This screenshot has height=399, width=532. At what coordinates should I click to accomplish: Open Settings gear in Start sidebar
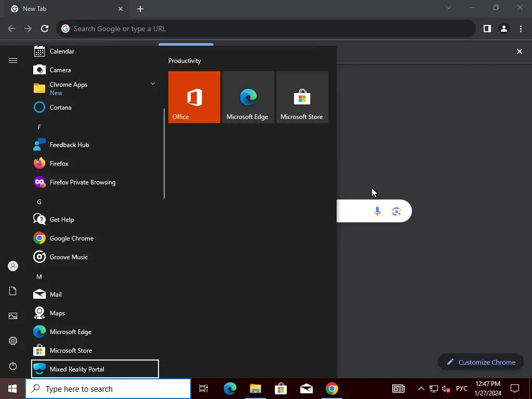[13, 341]
